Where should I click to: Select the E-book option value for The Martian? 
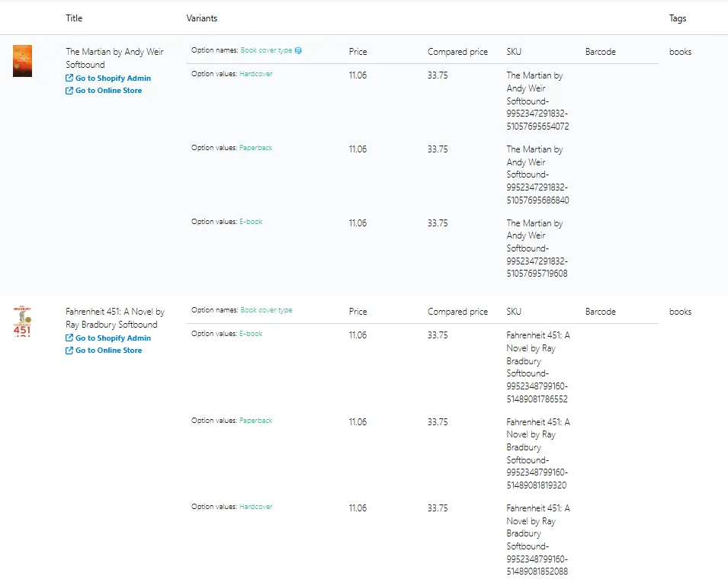(x=251, y=222)
